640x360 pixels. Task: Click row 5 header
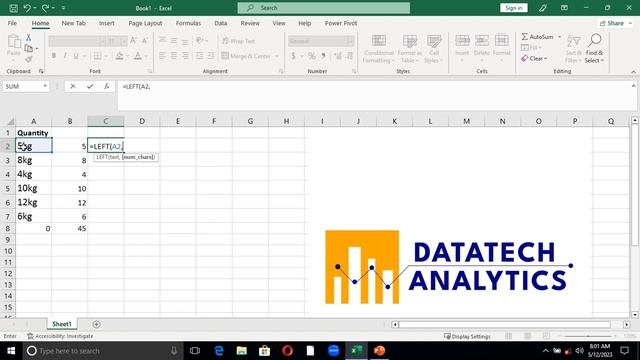click(x=7, y=189)
